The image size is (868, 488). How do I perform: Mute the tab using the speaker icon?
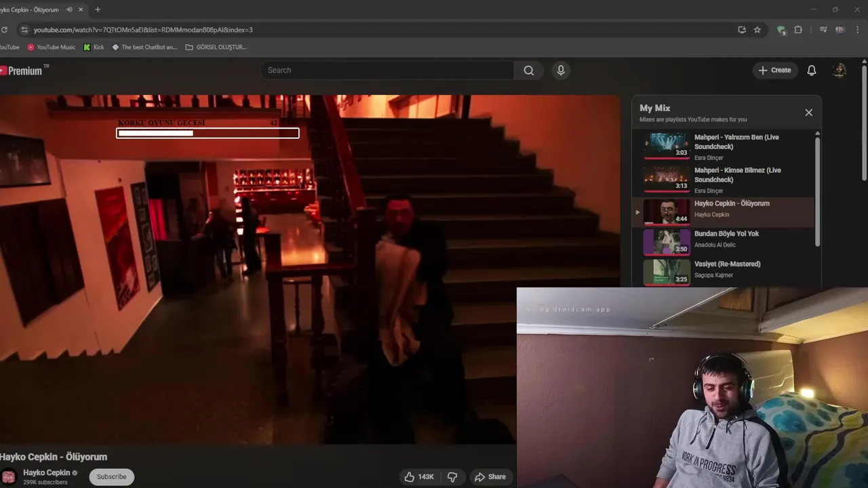[x=69, y=9]
